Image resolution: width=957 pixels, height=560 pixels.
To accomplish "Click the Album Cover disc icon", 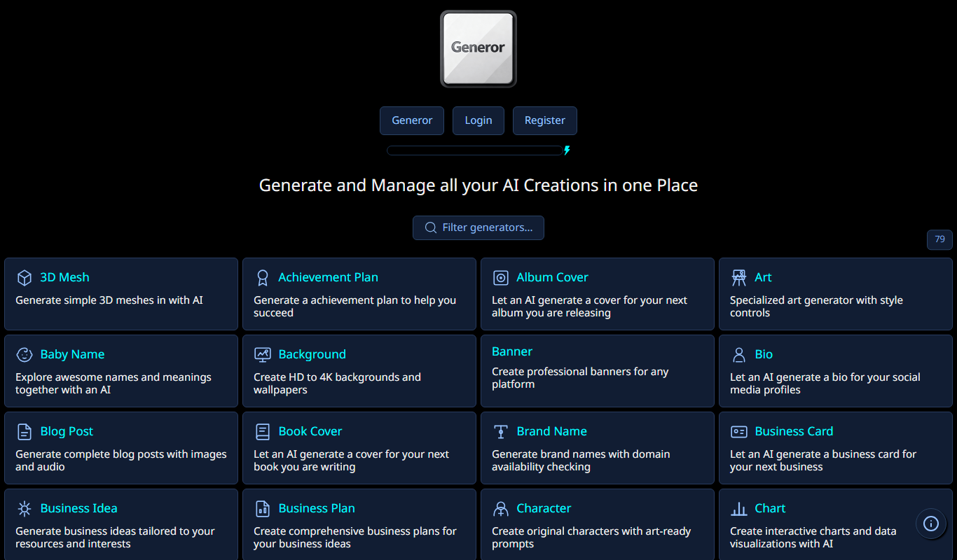I will click(x=501, y=278).
